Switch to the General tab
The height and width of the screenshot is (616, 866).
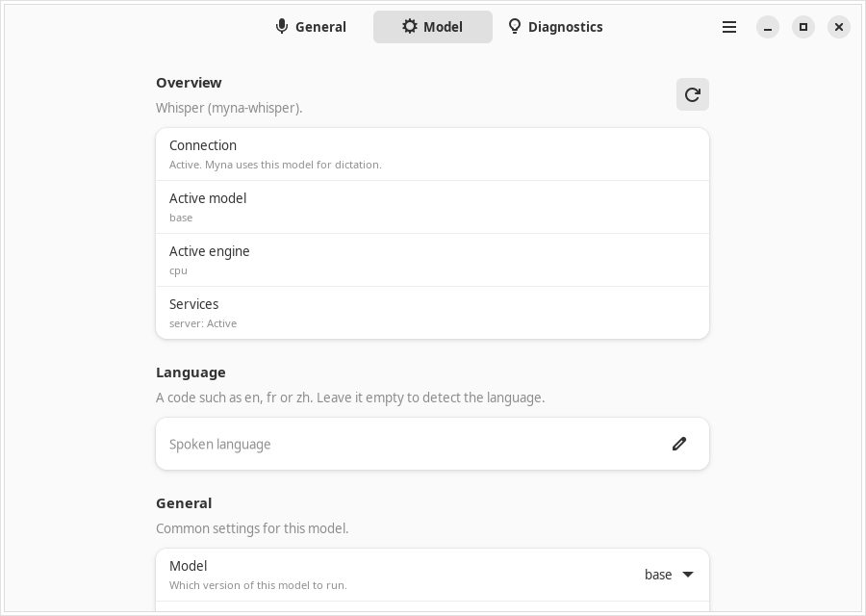(311, 27)
